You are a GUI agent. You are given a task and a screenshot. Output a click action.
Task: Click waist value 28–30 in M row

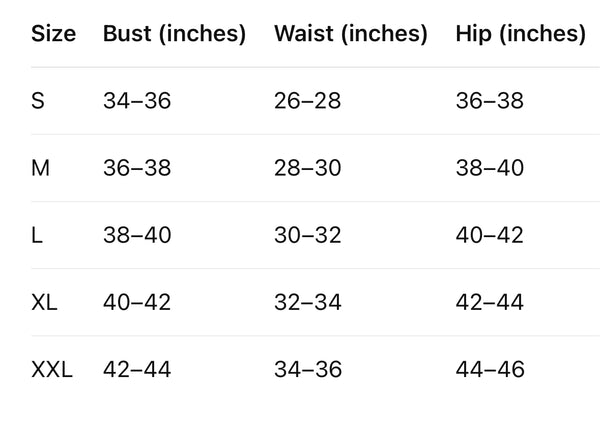pyautogui.click(x=307, y=168)
